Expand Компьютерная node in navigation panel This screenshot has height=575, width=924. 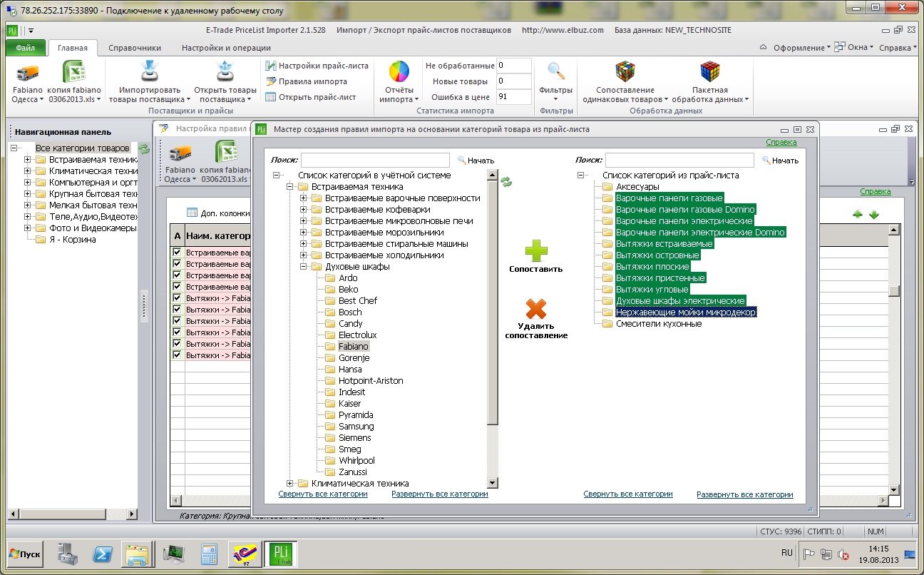tap(27, 183)
